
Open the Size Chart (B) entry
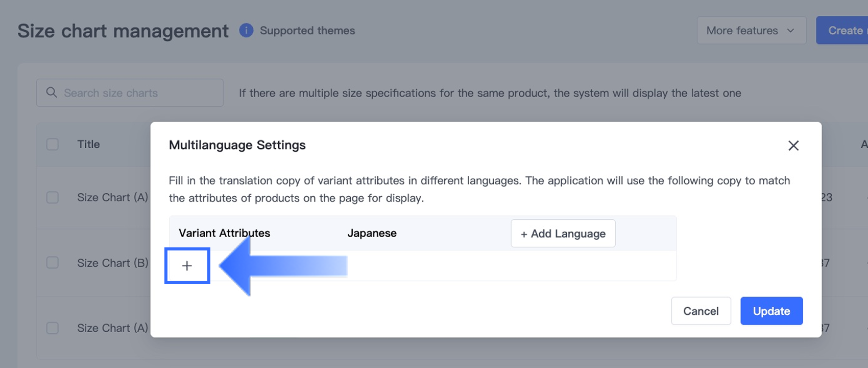[112, 263]
